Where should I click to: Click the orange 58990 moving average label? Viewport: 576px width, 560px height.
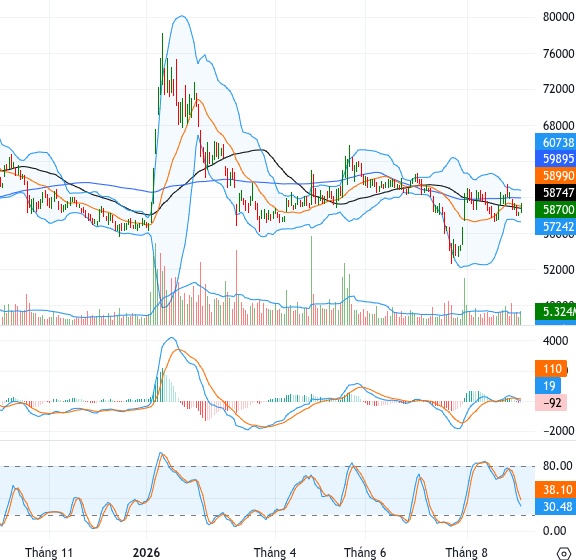pyautogui.click(x=555, y=176)
